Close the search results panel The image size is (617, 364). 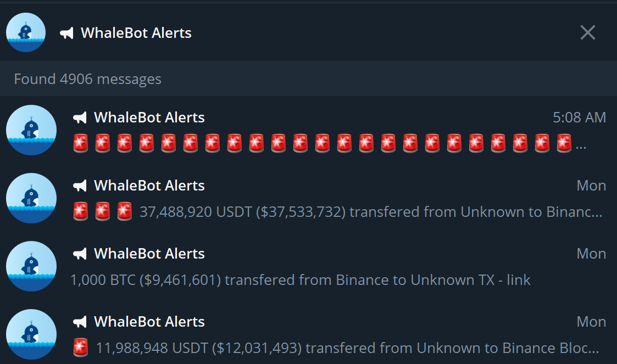pos(587,33)
